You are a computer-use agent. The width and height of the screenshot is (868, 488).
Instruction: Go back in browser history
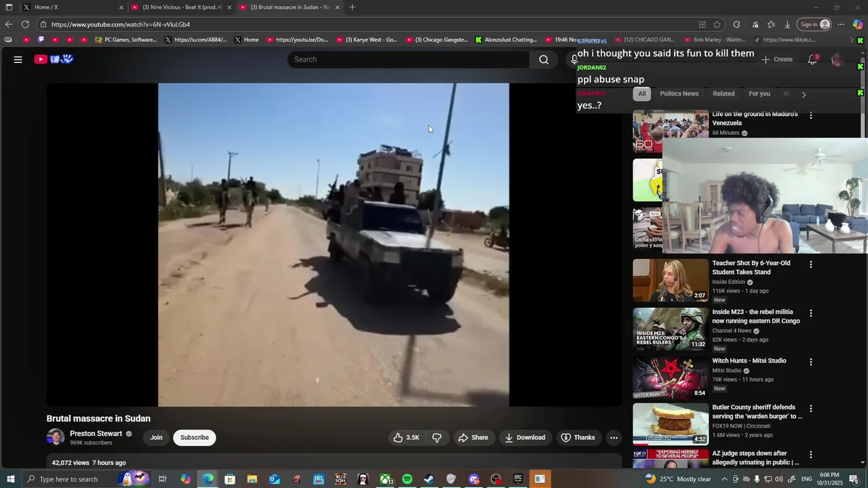click(x=9, y=24)
